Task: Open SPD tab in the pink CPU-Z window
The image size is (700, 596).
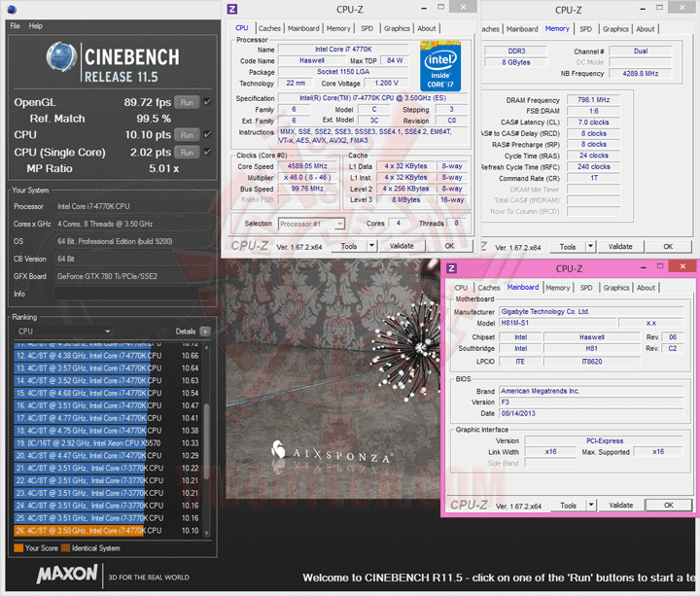Action: pyautogui.click(x=586, y=288)
